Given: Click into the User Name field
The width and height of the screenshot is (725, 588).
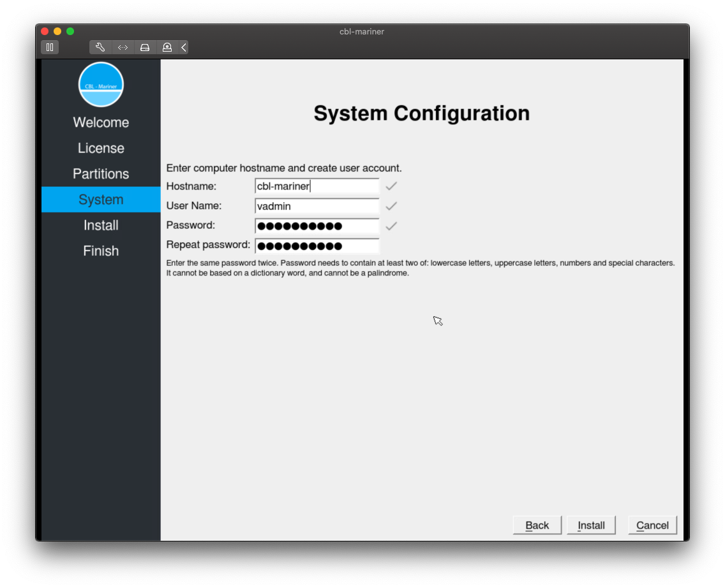Looking at the screenshot, I should click(x=317, y=206).
